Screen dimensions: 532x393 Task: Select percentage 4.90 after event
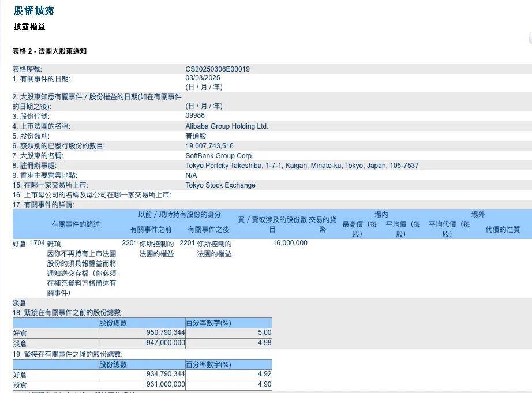[265, 384]
